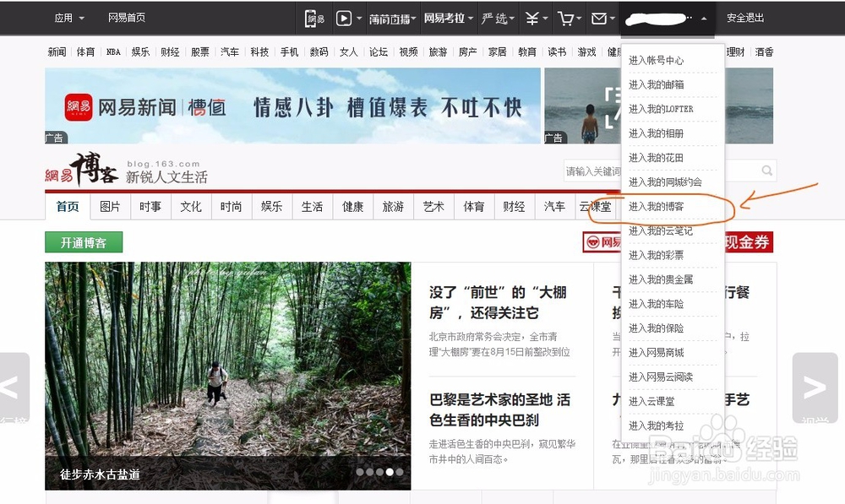Click the search magnifier icon
The width and height of the screenshot is (845, 504).
coord(767,171)
